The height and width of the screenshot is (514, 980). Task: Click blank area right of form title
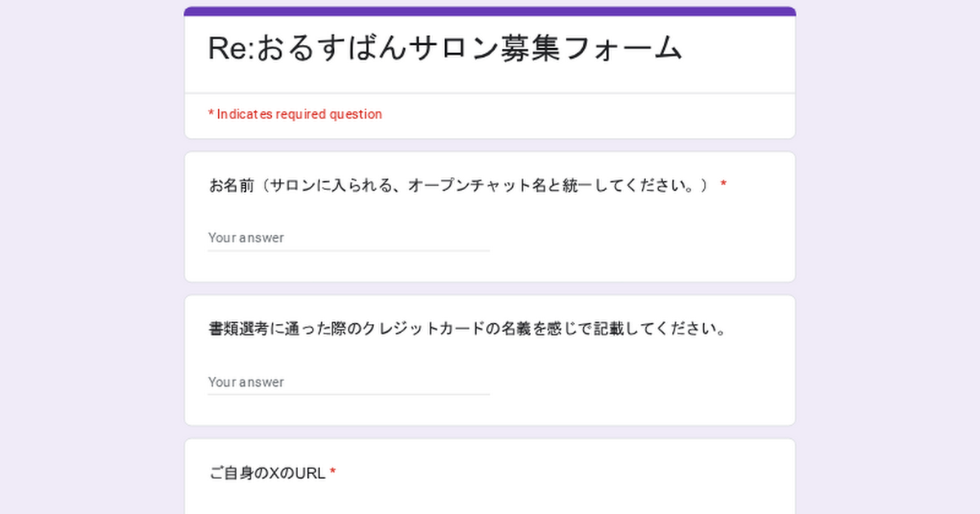(x=735, y=49)
